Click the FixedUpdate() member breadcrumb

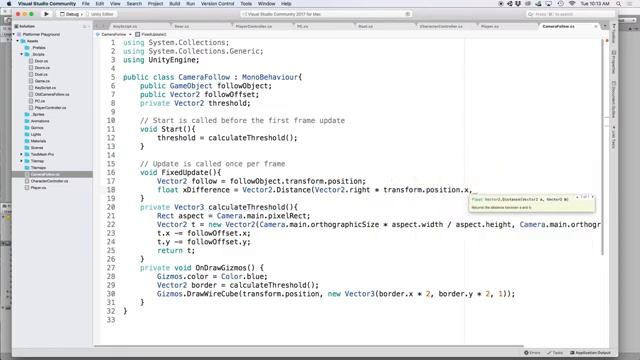151,34
